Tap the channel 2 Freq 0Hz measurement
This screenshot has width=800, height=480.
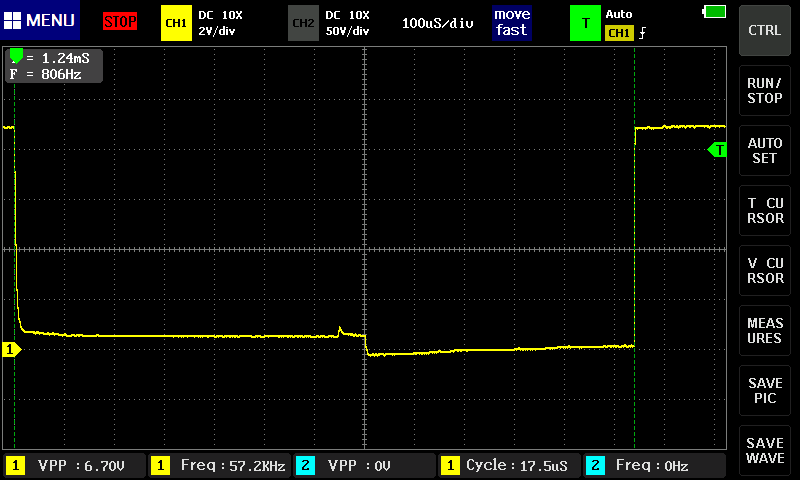655,465
